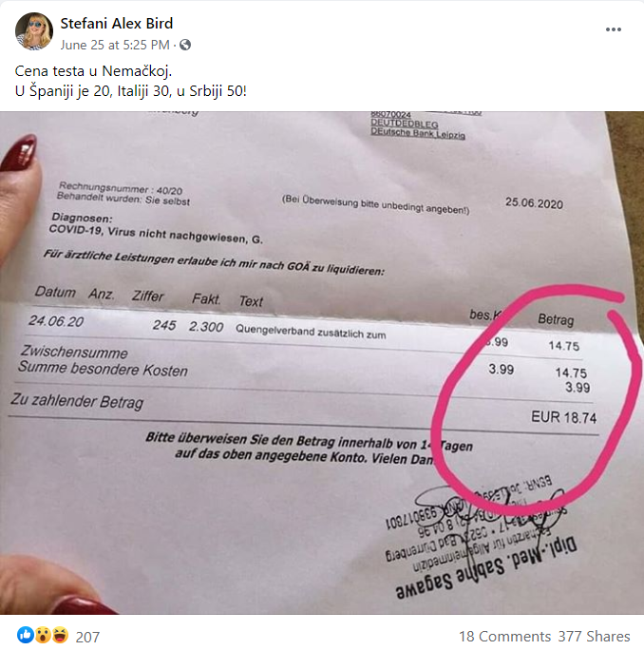
Task: Open the Stefani Alex Bird profile name link
Action: [x=117, y=23]
